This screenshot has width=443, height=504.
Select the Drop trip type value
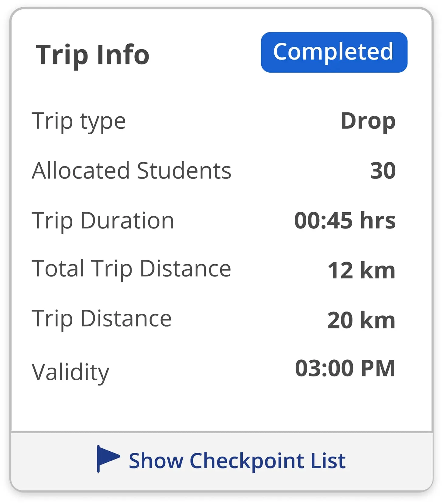368,121
